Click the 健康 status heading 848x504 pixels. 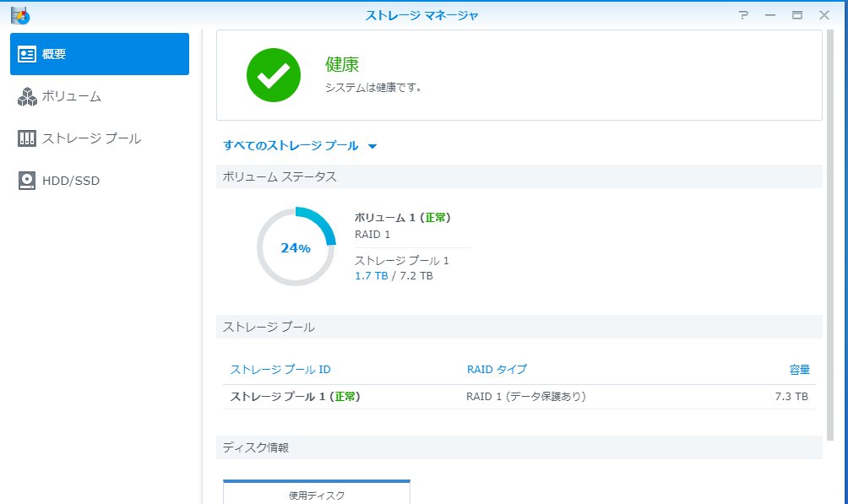click(342, 65)
